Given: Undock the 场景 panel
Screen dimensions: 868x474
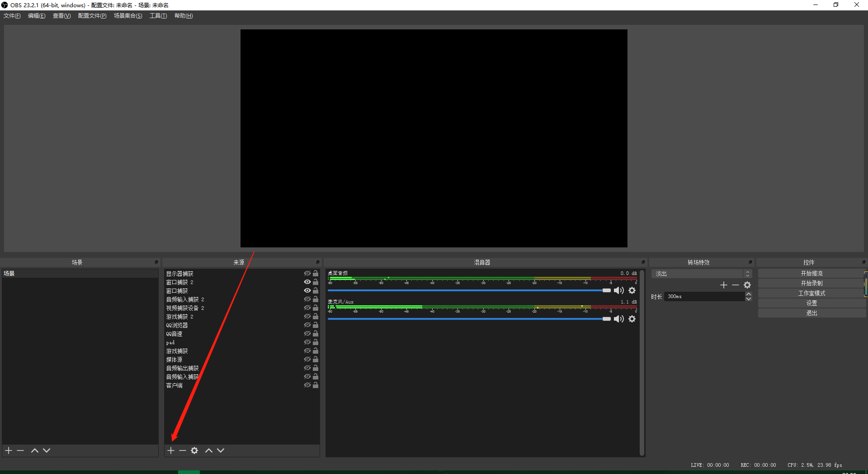Looking at the screenshot, I should [x=156, y=262].
